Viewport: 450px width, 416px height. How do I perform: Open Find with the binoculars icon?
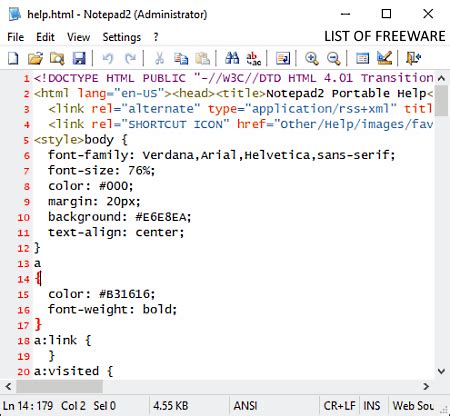(x=232, y=58)
